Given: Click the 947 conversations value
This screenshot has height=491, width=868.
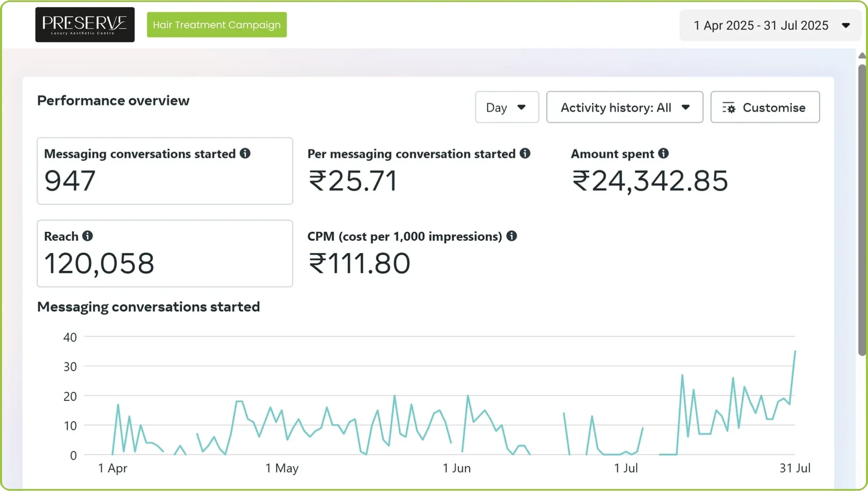Looking at the screenshot, I should point(70,181).
